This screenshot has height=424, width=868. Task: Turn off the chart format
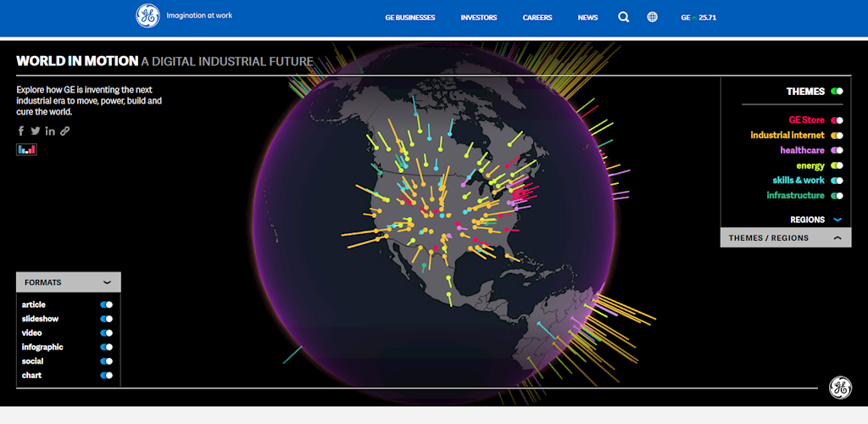click(x=106, y=376)
